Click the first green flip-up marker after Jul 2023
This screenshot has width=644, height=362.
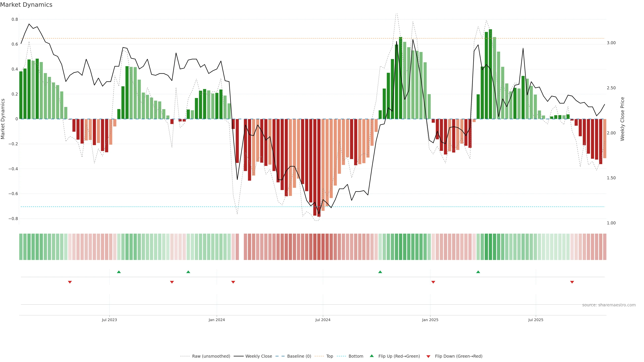119,272
